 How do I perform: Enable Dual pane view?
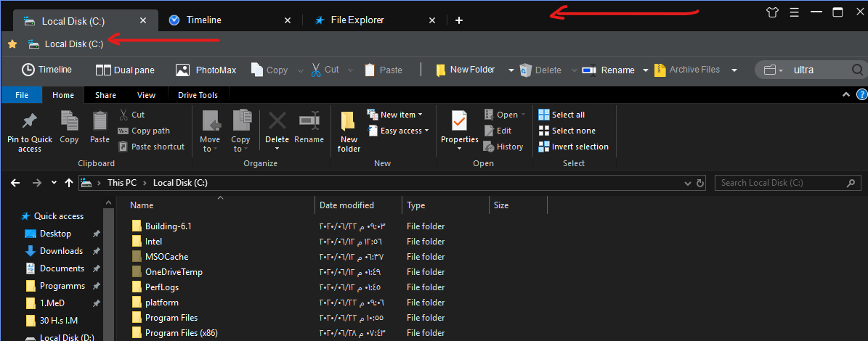pos(124,70)
